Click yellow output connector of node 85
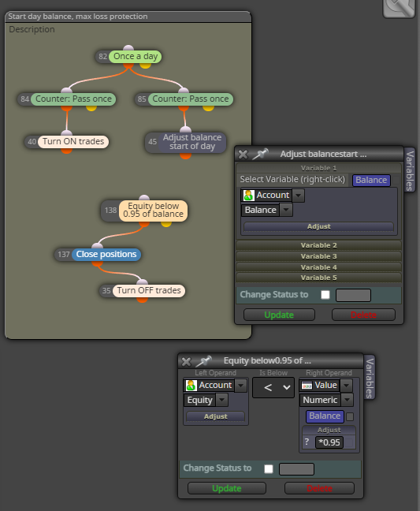This screenshot has height=511, width=420. [208, 108]
